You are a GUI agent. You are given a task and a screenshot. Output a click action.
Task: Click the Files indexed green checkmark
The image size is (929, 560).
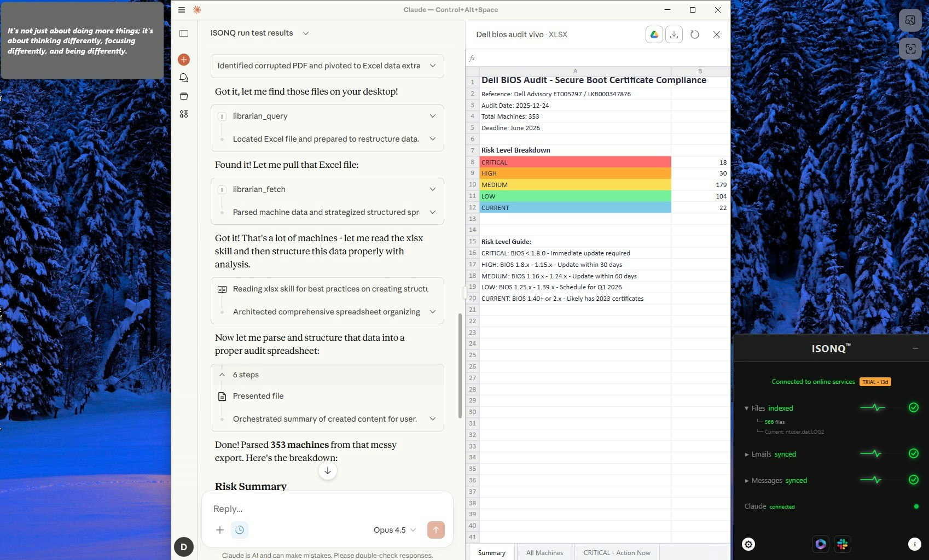[x=914, y=407]
